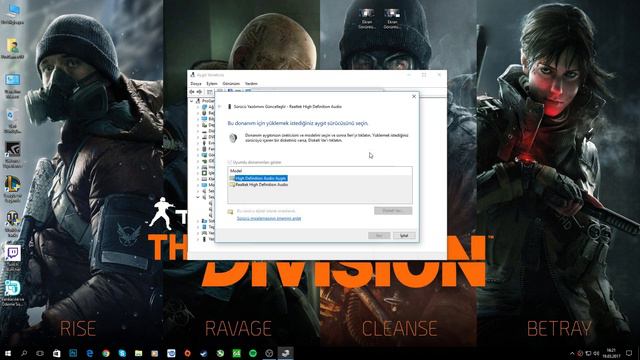Open the clock and calendar flyout
This screenshot has width=640, height=360.
611,353
